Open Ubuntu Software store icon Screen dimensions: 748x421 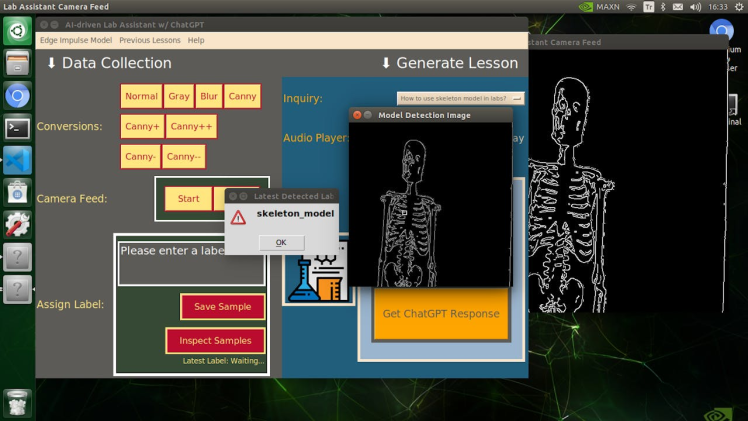[17, 192]
